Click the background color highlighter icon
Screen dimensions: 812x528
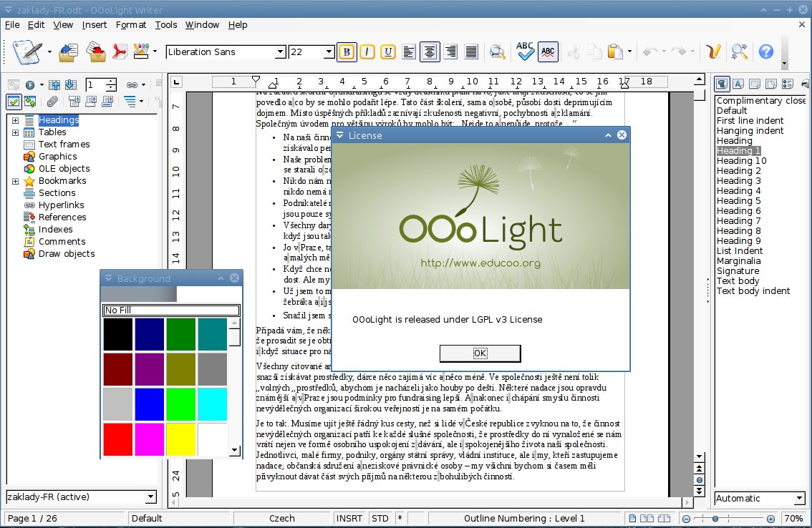[x=141, y=52]
